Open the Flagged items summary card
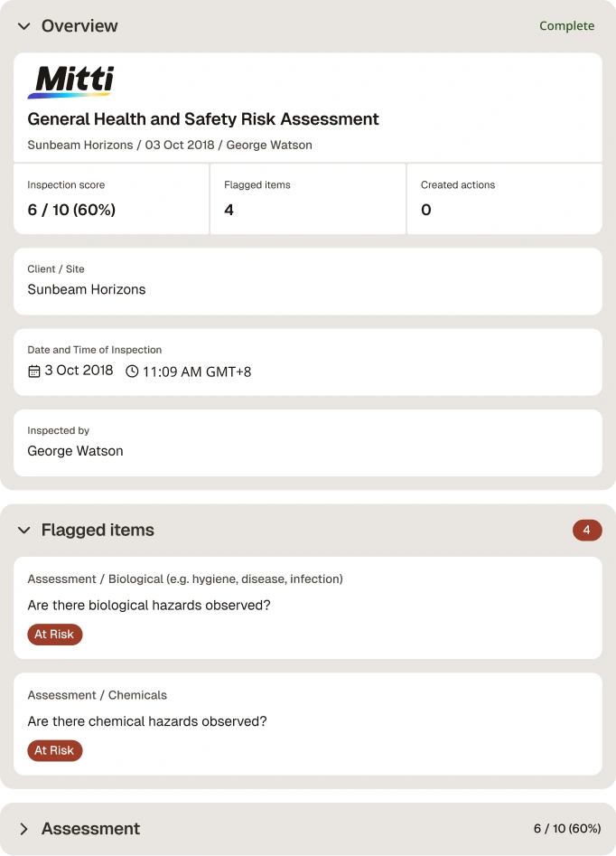The image size is (616, 856). point(308,199)
